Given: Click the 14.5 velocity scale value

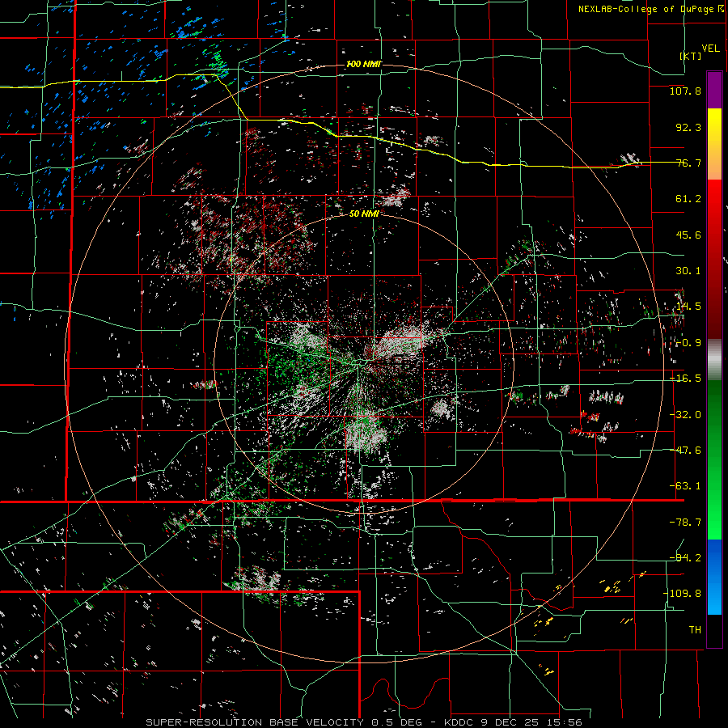Looking at the screenshot, I should [688, 307].
